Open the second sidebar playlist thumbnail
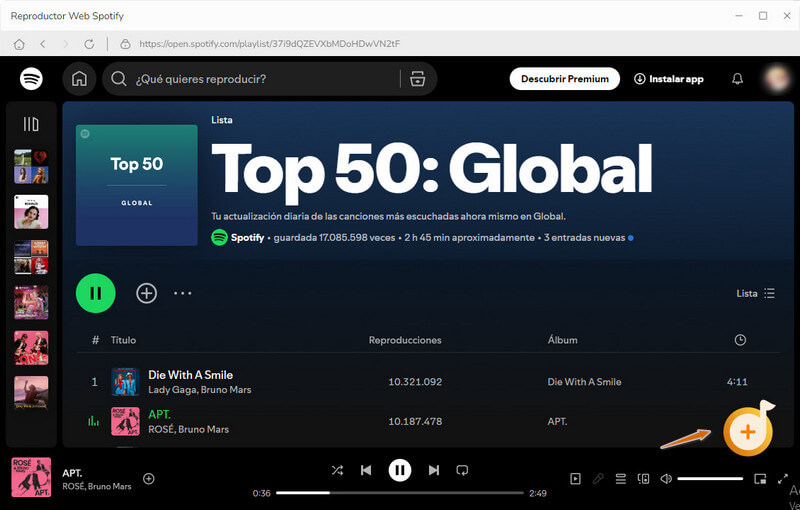 pos(31,212)
